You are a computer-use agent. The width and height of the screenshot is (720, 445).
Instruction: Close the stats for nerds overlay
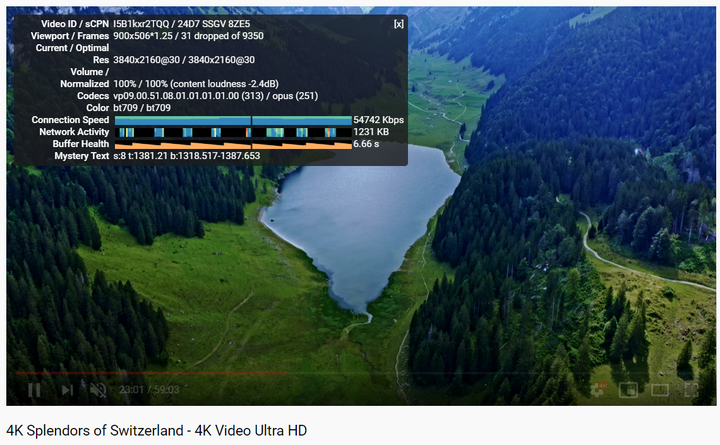click(x=399, y=24)
